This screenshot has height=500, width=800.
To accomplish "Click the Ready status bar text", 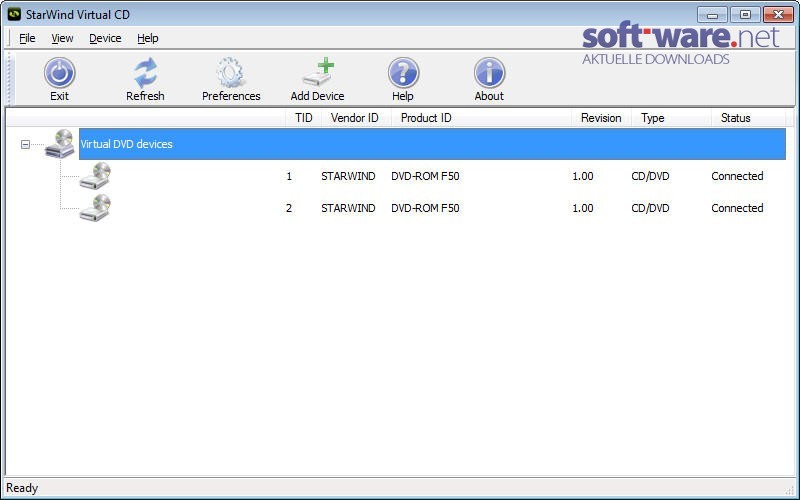I will tap(22, 488).
